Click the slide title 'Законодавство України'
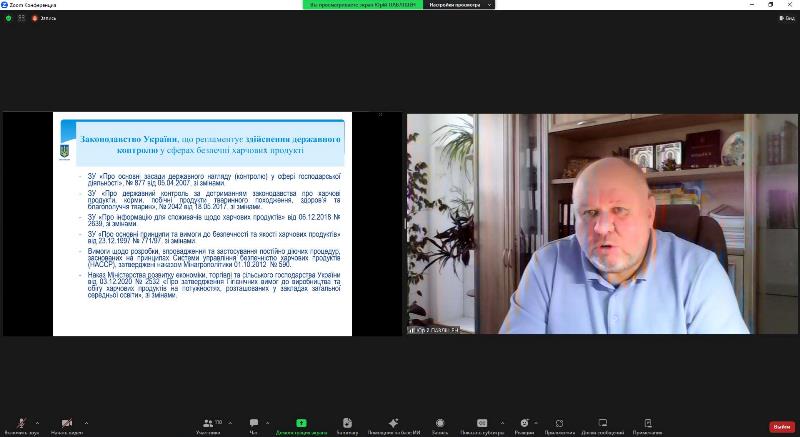The image size is (800, 437). pyautogui.click(x=129, y=139)
